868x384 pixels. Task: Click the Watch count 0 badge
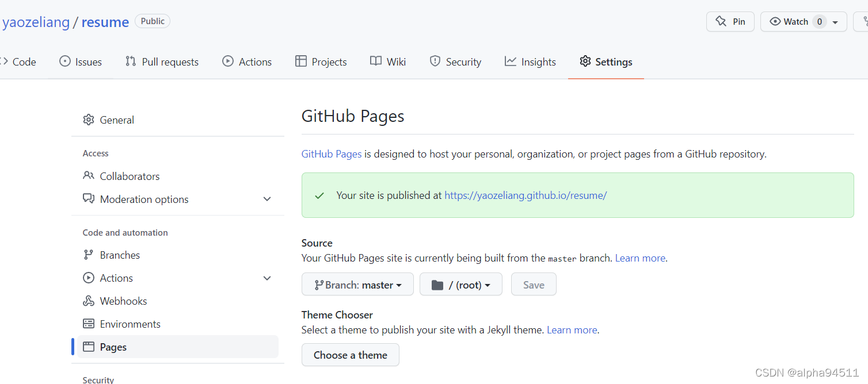[819, 22]
